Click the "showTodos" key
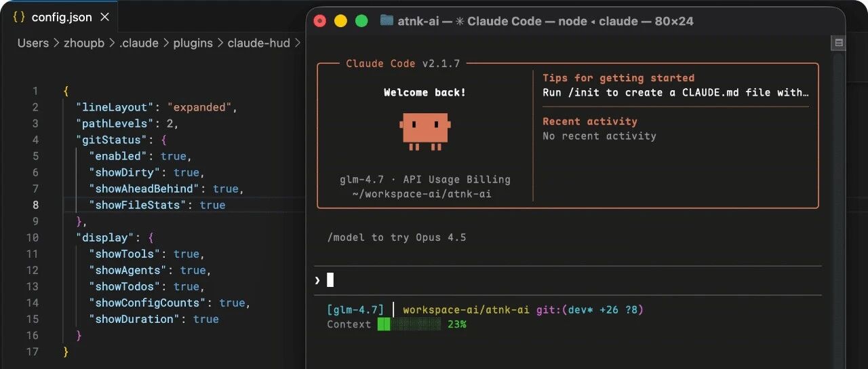Image resolution: width=868 pixels, height=369 pixels. click(x=125, y=286)
